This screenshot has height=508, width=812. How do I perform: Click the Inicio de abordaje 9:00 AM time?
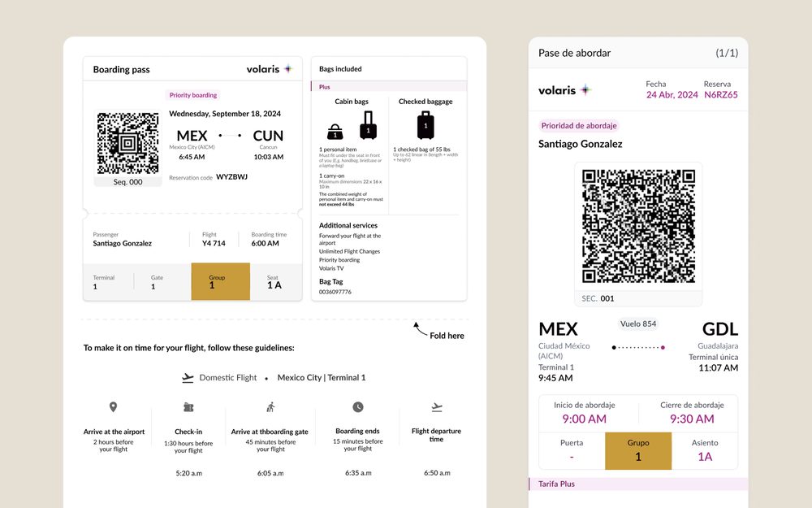click(x=584, y=419)
